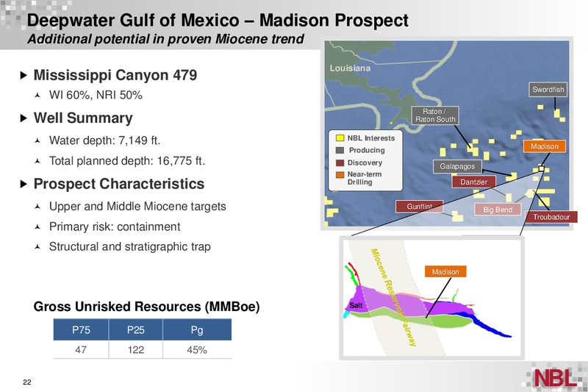Click the bullet arrow beside Prospect Characteristics
This screenshot has height=392, width=588.
pyautogui.click(x=24, y=184)
